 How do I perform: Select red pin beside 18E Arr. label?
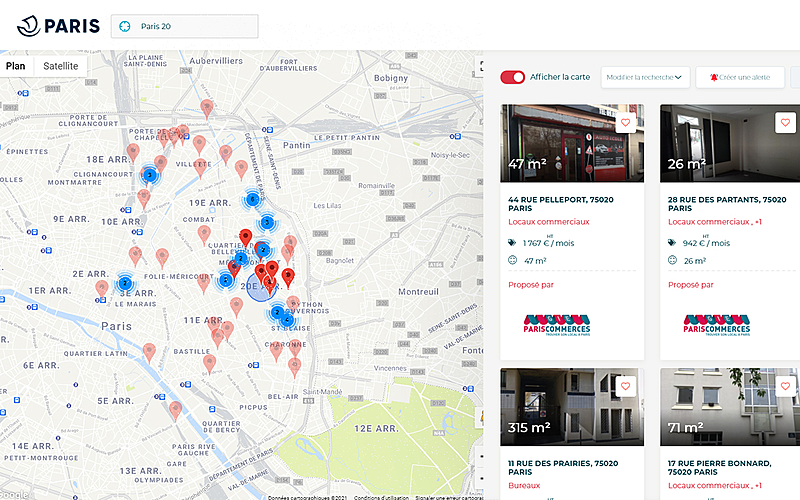[133, 153]
